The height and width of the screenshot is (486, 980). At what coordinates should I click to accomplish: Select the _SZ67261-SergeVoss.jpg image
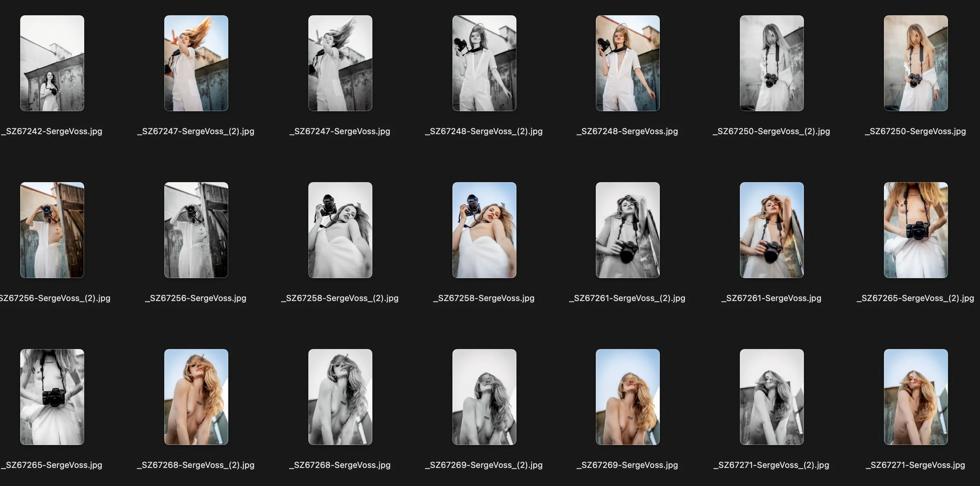pos(771,232)
